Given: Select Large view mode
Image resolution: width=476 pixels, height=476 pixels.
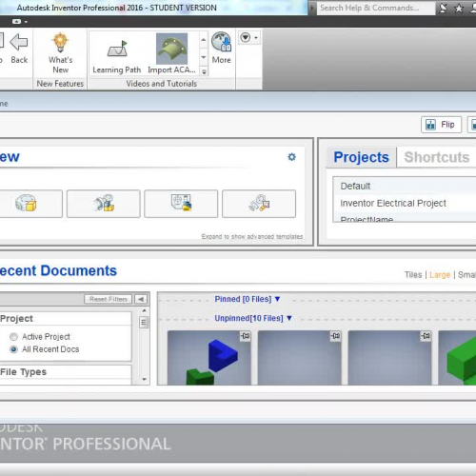Looking at the screenshot, I should point(440,274).
